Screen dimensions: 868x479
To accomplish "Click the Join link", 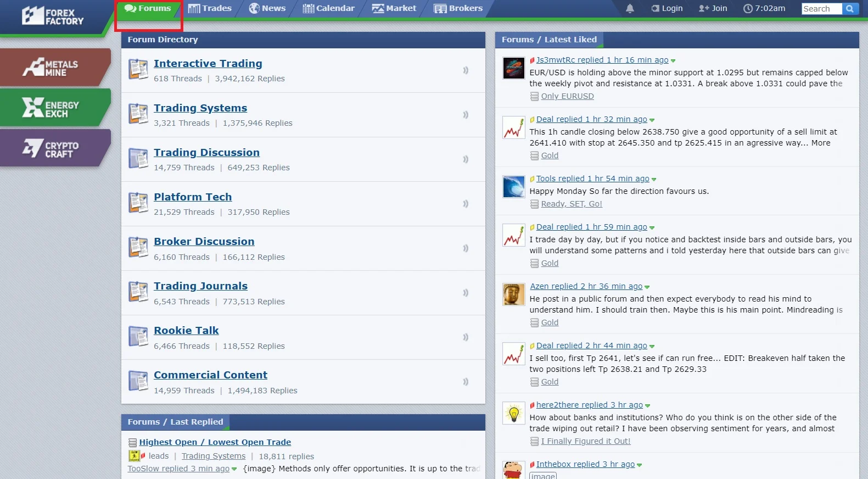I will (713, 8).
